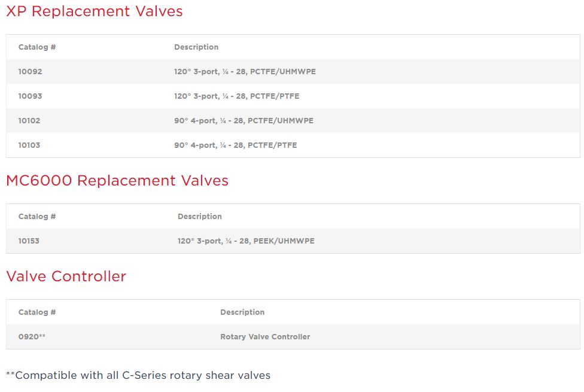The image size is (584, 392).
Task: Click the 90° 4-port PCTFE/UHMWPE description
Action: tap(244, 121)
